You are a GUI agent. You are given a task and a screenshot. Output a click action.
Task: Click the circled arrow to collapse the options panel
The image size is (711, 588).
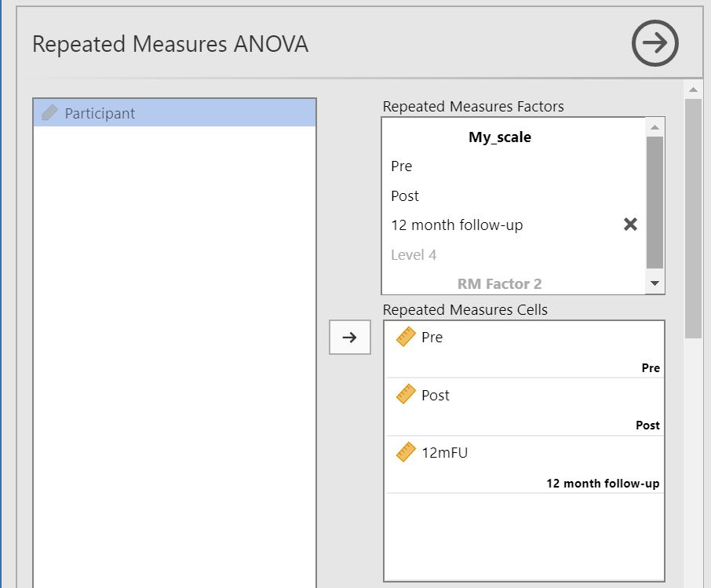coord(654,43)
